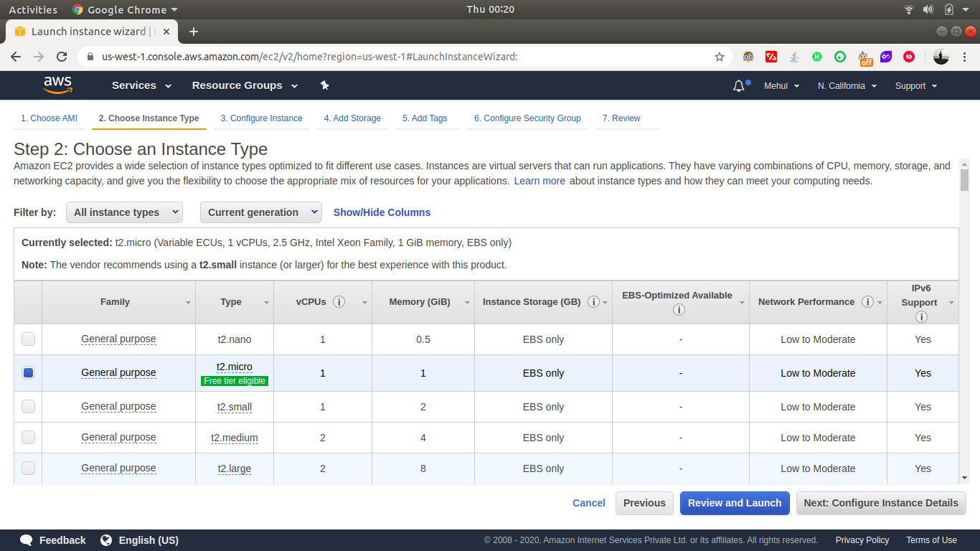Open the Privacy Policy link

[x=862, y=540]
